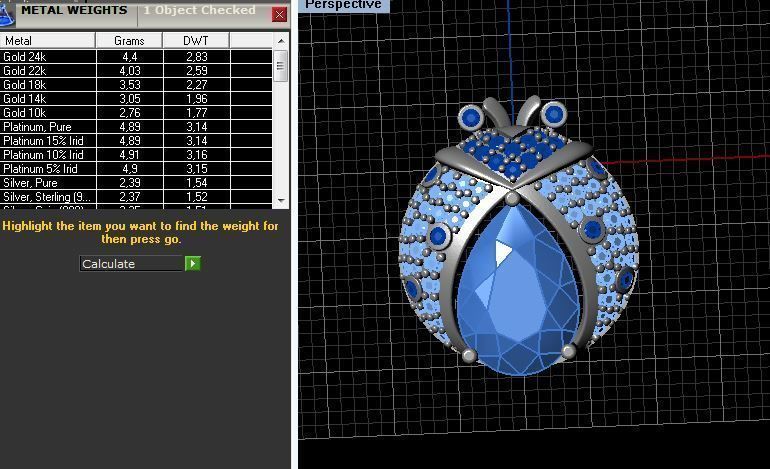Select the Platinum 10% Irid row
The height and width of the screenshot is (469, 770).
pos(136,155)
